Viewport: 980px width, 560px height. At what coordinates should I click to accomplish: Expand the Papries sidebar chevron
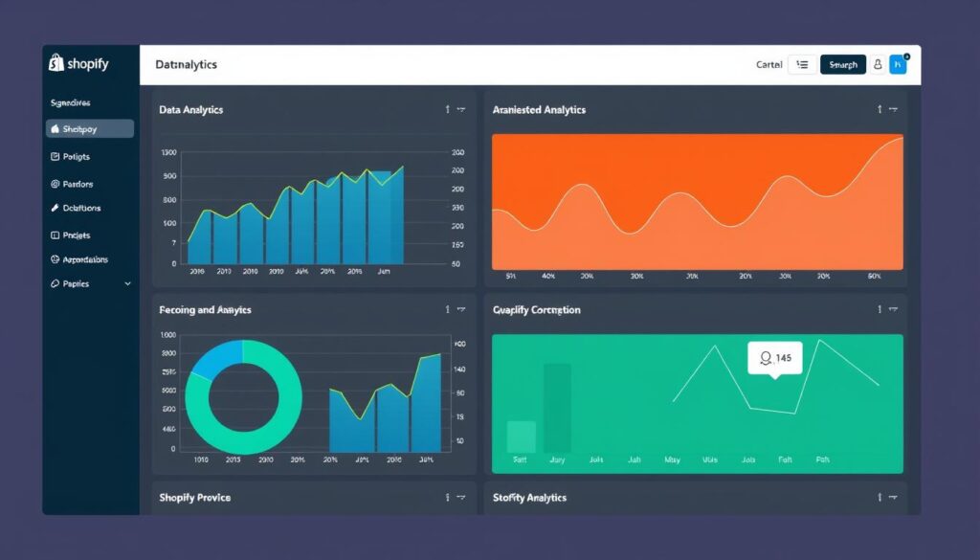tap(128, 284)
